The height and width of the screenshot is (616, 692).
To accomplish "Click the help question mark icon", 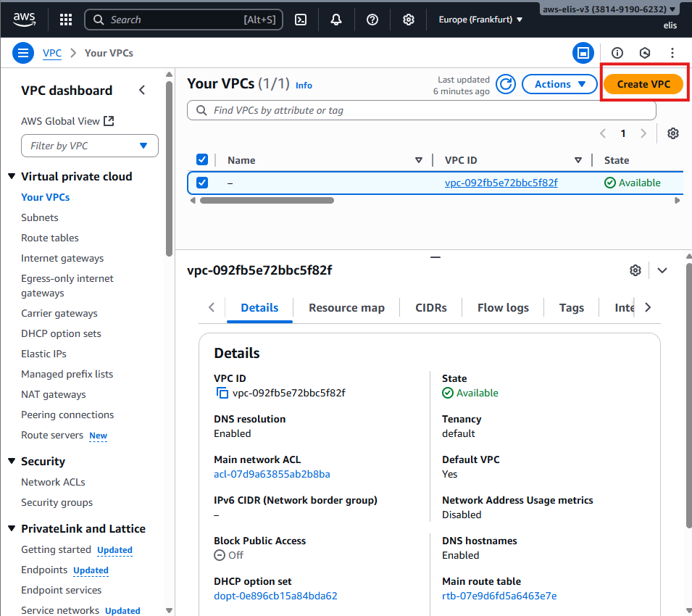I will coord(372,20).
